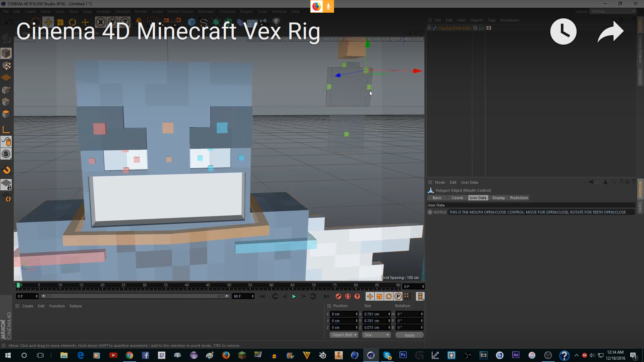Image resolution: width=644 pixels, height=362 pixels.
Task: Switch to the Protection tab
Action: 519,198
